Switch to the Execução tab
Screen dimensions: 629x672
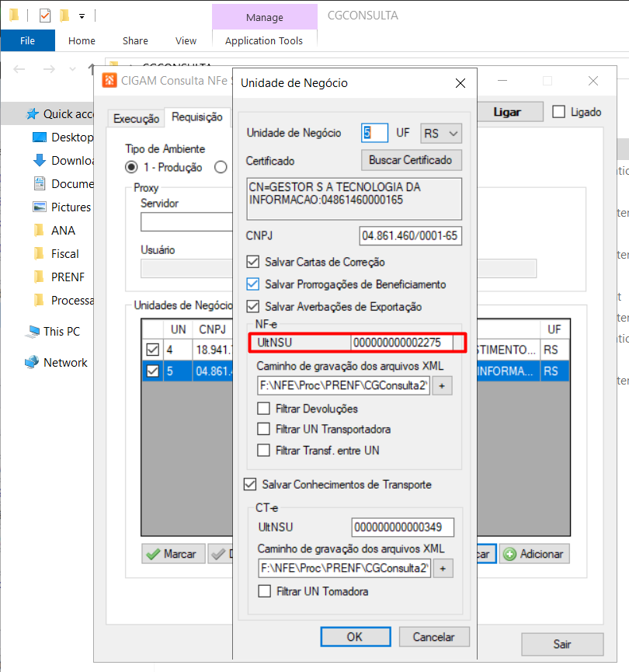click(x=136, y=119)
